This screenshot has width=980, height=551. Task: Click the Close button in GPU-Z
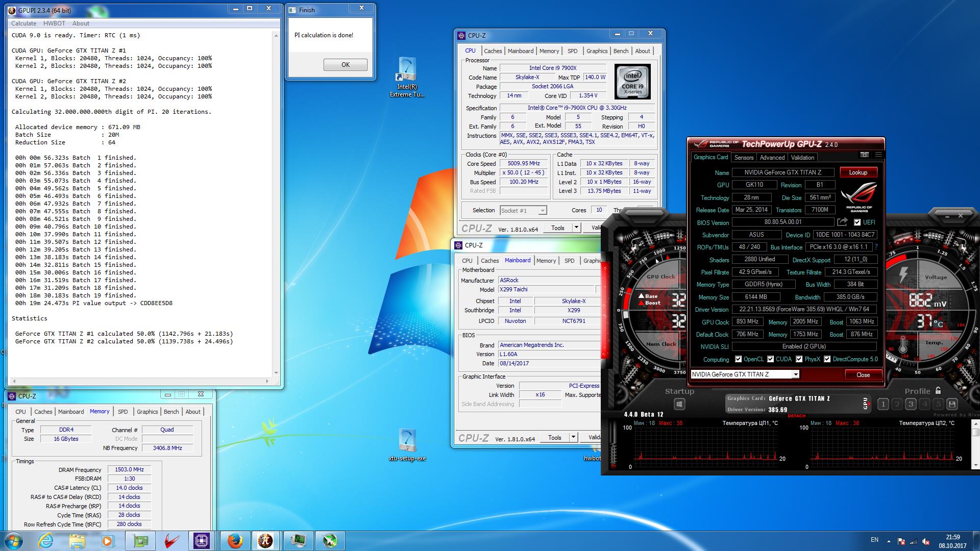pyautogui.click(x=863, y=375)
